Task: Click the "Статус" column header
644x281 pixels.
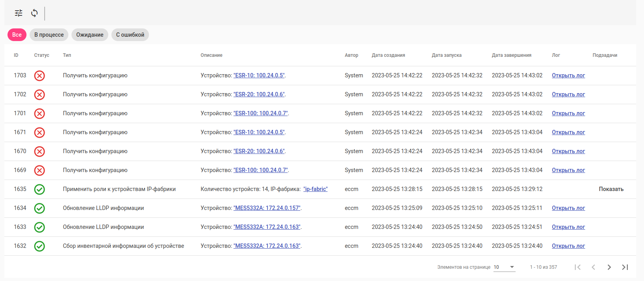Action: [41, 55]
